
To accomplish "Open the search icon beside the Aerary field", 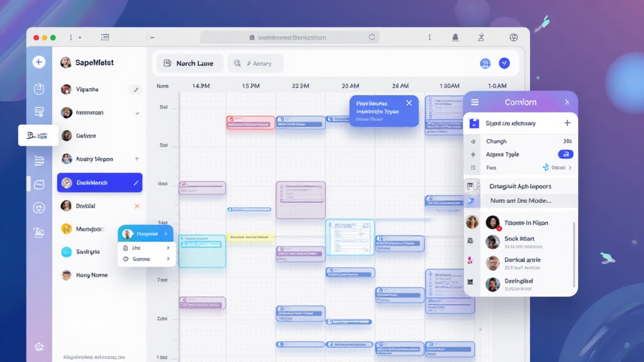I will tap(238, 63).
